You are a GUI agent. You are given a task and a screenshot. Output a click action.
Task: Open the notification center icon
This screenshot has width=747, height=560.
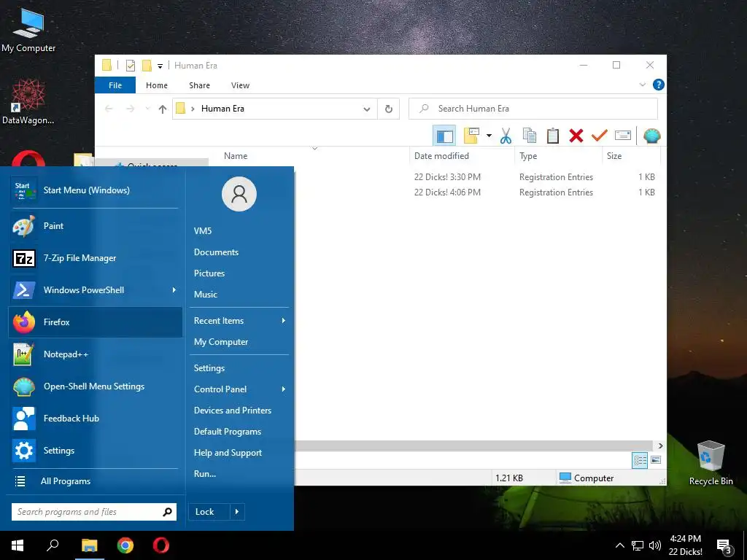coord(724,545)
